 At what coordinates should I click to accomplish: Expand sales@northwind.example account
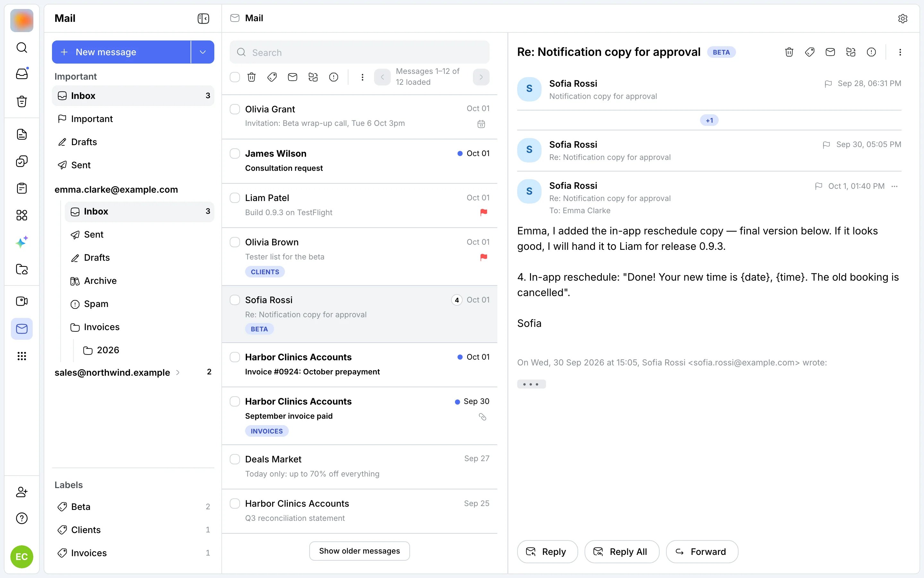[177, 372]
